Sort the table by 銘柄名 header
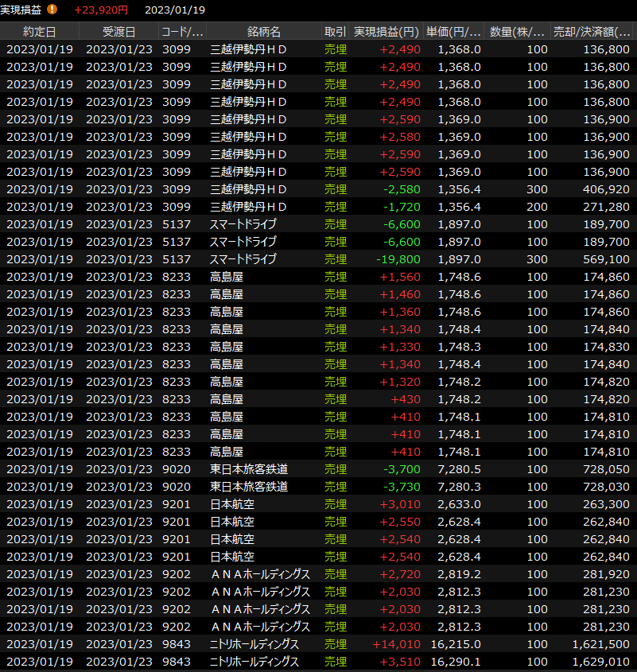The width and height of the screenshot is (637, 672). 264,32
